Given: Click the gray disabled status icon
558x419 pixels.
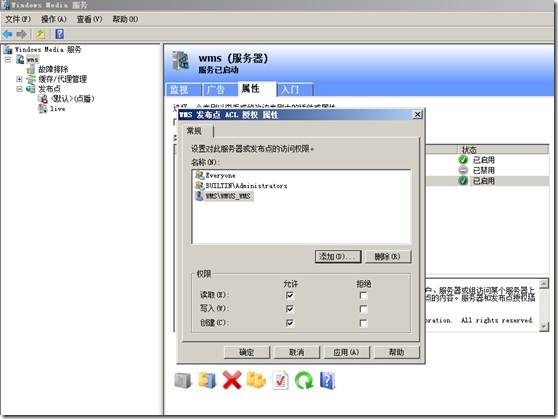Looking at the screenshot, I should pos(463,170).
